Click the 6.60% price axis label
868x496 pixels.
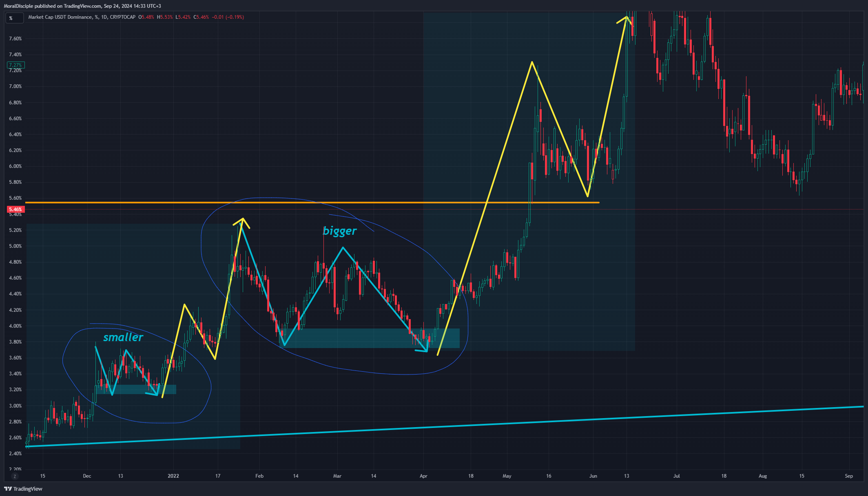[x=15, y=119]
